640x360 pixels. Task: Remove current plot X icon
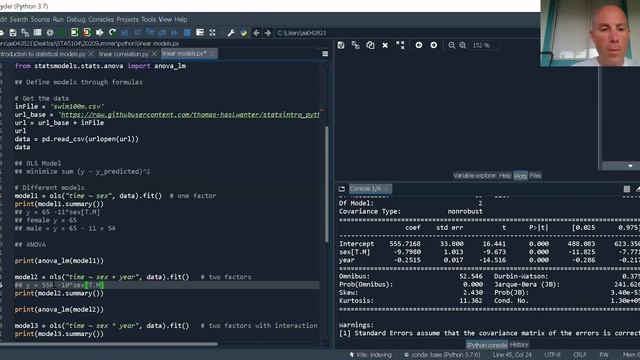(x=385, y=45)
